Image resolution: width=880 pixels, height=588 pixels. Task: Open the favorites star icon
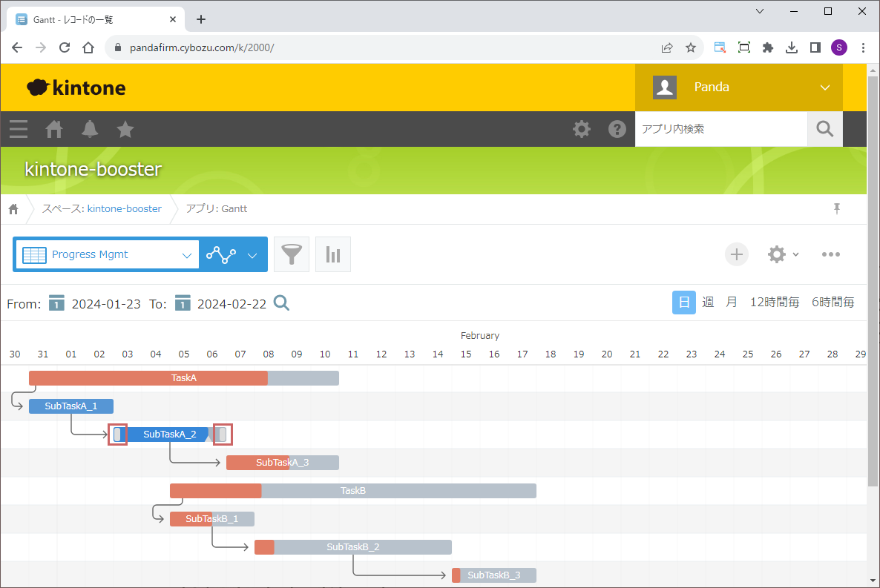[125, 129]
